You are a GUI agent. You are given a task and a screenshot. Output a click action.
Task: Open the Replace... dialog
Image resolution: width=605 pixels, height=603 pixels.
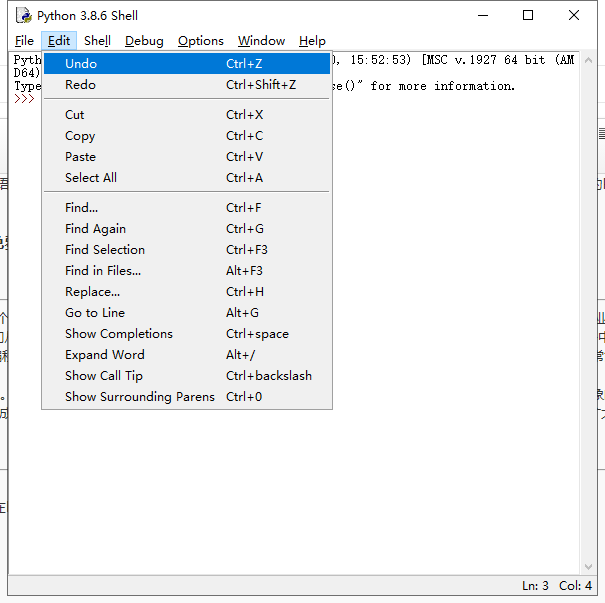pyautogui.click(x=187, y=292)
